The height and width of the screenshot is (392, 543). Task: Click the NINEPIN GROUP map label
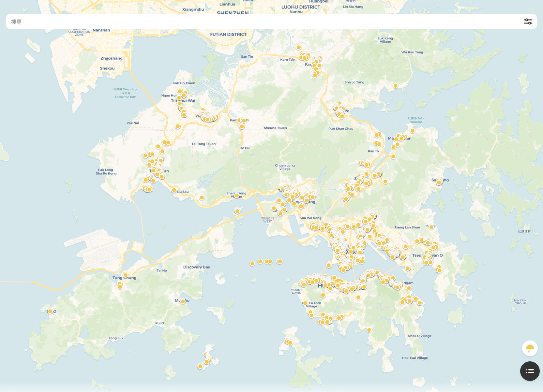click(520, 302)
